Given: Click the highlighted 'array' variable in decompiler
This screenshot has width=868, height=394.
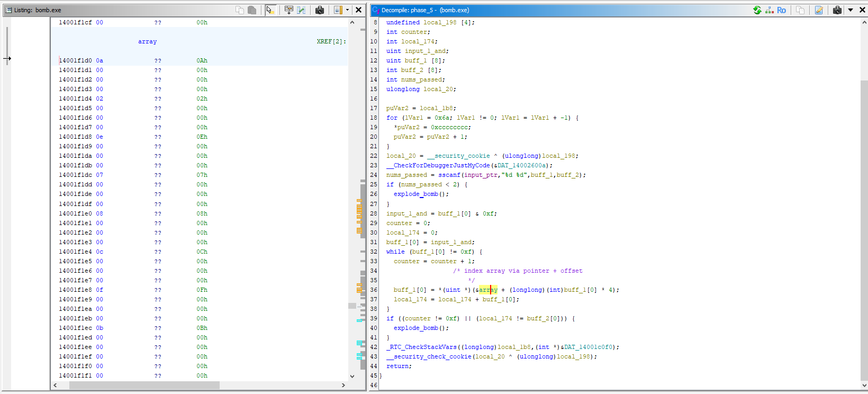Looking at the screenshot, I should point(488,290).
